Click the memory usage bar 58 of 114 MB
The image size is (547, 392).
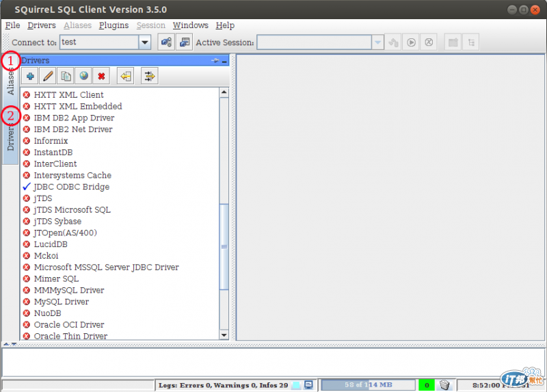(368, 384)
